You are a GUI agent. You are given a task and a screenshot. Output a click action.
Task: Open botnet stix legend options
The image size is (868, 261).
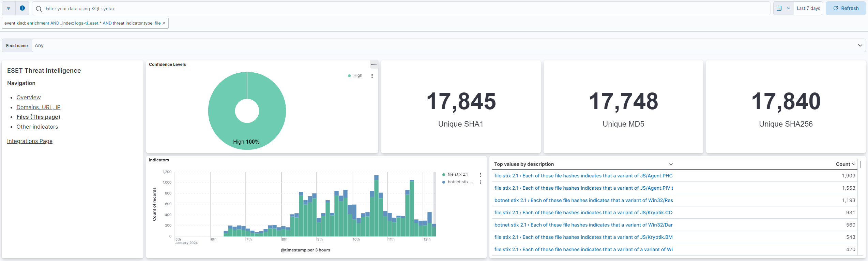[481, 182]
